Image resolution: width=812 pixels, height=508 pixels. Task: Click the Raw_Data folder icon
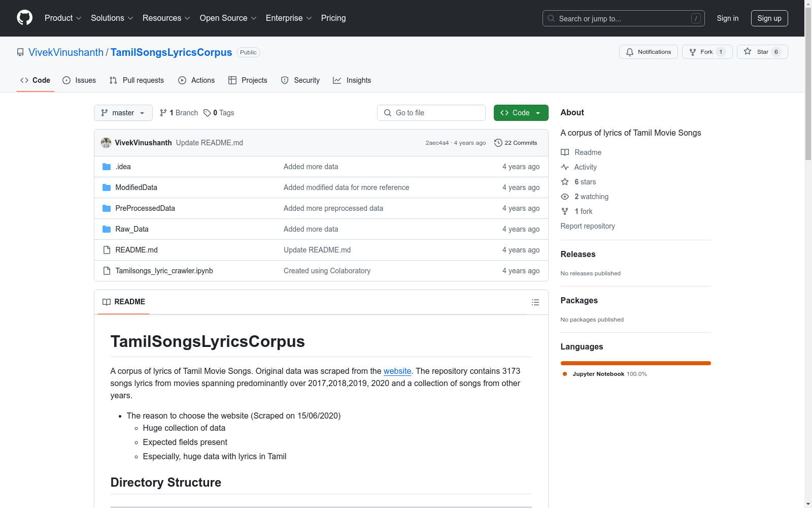pyautogui.click(x=107, y=229)
